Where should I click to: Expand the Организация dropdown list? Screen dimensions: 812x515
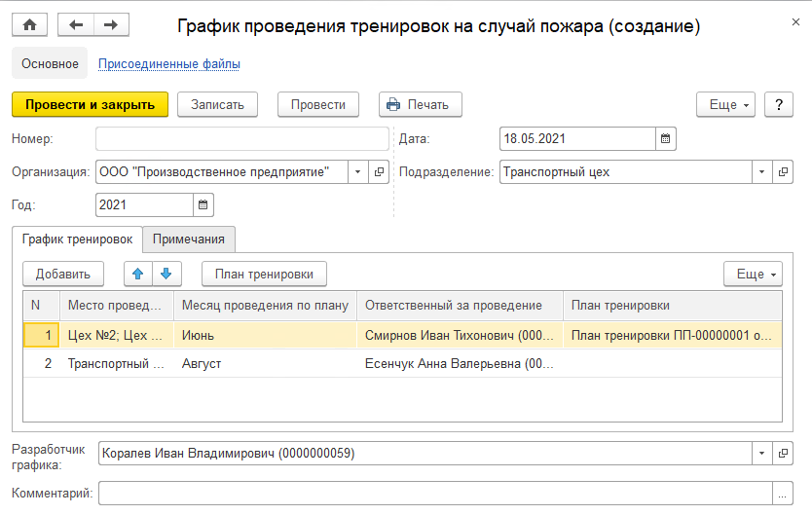357,172
